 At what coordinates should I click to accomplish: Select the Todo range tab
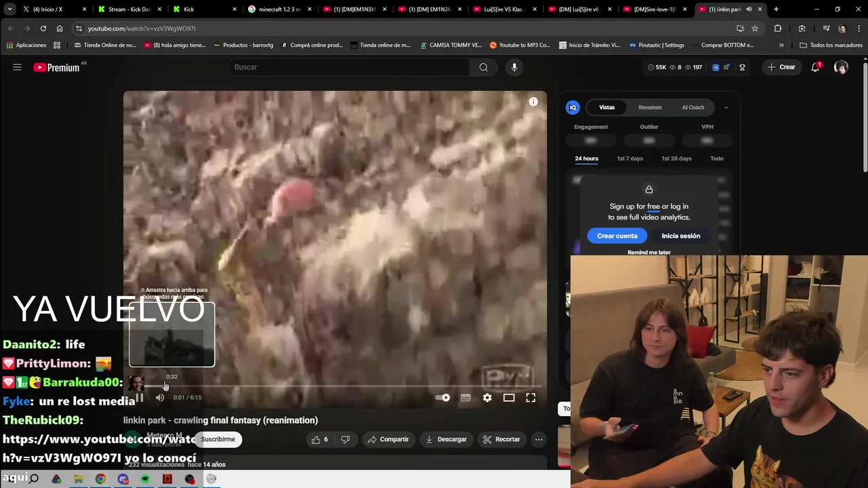(717, 159)
